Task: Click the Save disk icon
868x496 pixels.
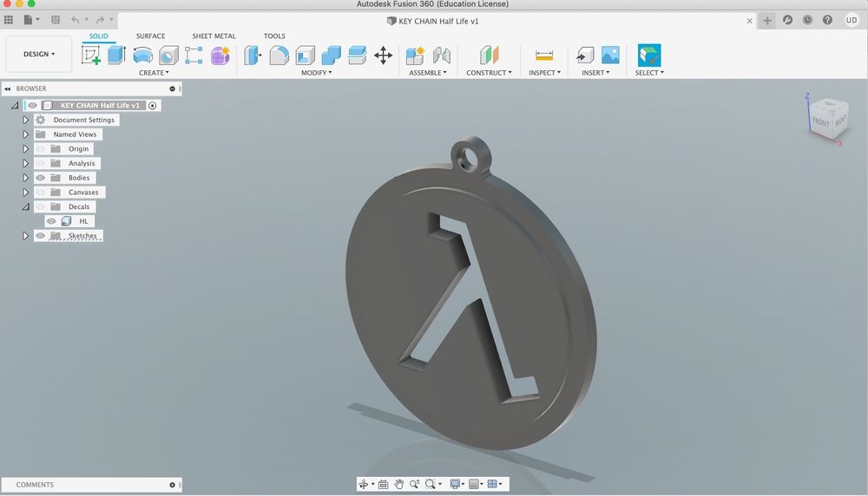Action: tap(56, 20)
